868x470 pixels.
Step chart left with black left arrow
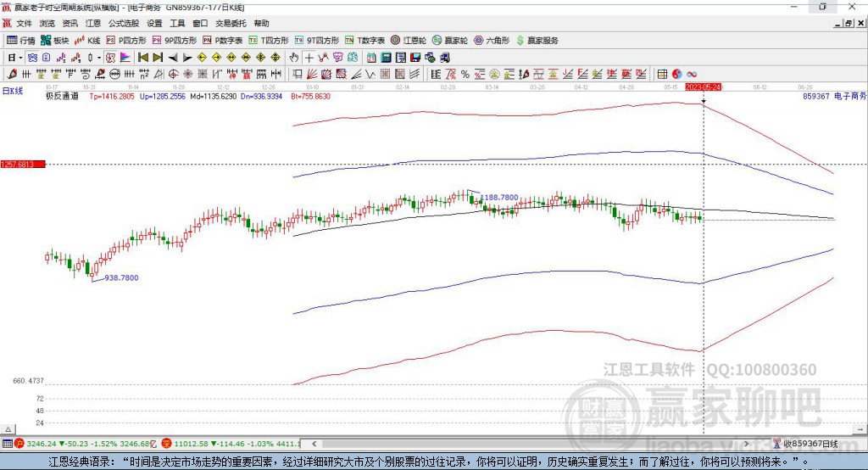[x=173, y=58]
